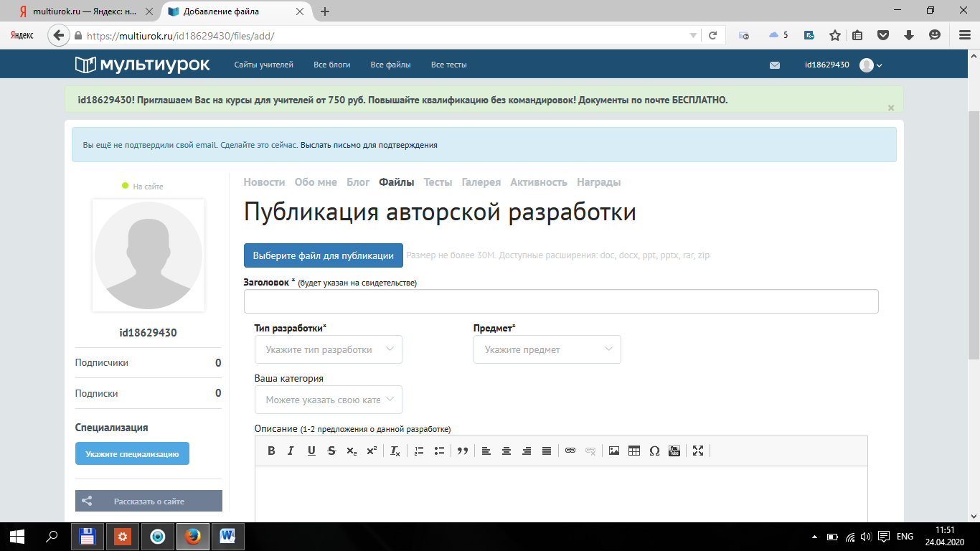Insert a table into description
This screenshot has height=551, width=980.
click(x=634, y=451)
